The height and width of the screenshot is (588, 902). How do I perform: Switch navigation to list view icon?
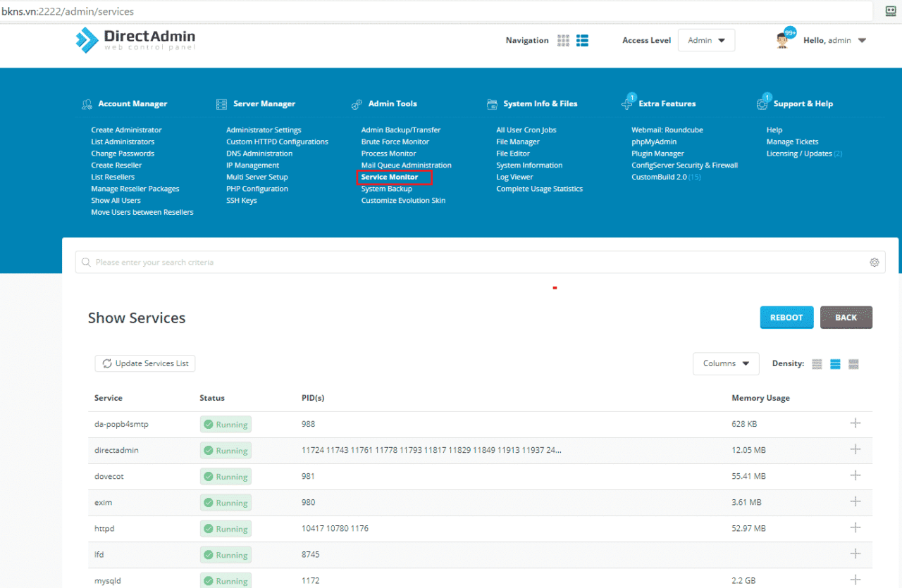pyautogui.click(x=582, y=41)
